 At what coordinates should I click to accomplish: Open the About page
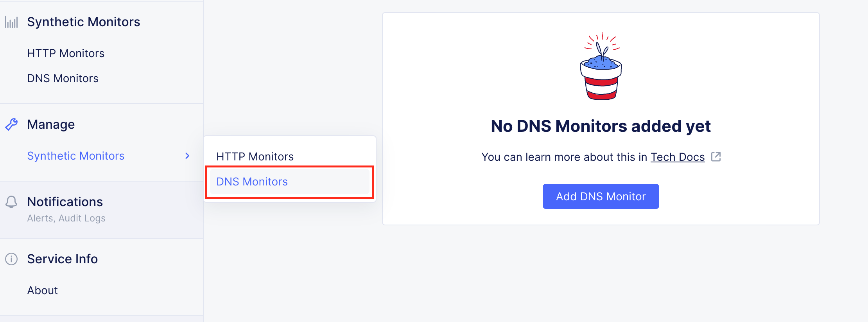43,290
